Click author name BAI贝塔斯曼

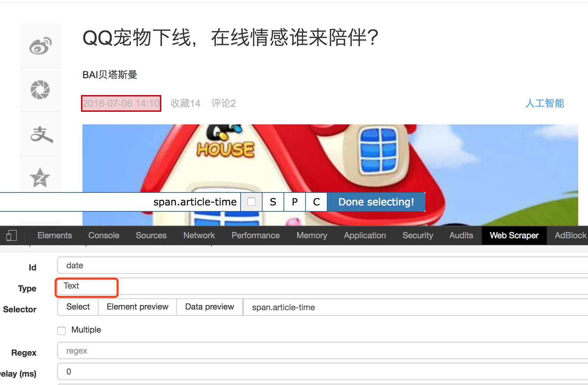point(110,75)
